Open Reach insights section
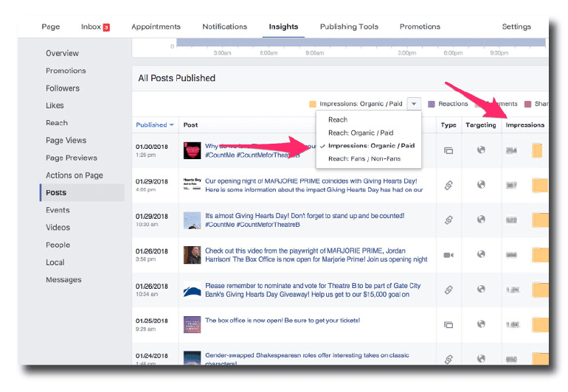Viewport: 568px width, 392px height. click(x=57, y=123)
